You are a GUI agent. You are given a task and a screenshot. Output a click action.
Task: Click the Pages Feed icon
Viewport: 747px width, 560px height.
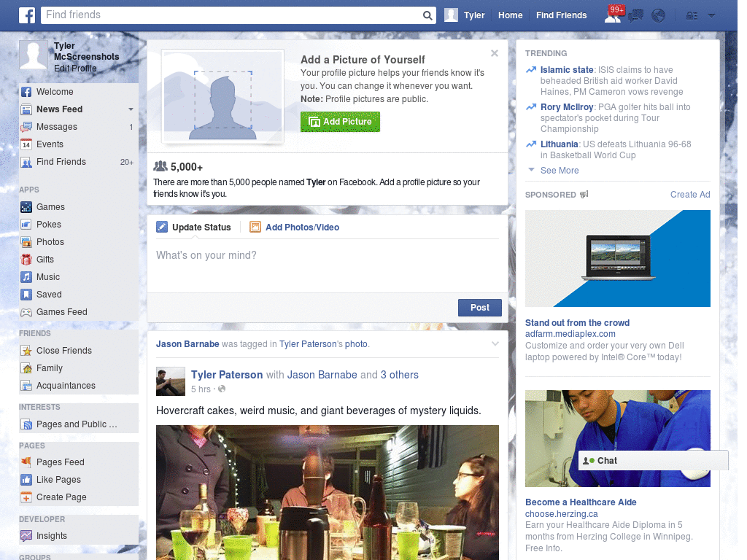click(26, 462)
